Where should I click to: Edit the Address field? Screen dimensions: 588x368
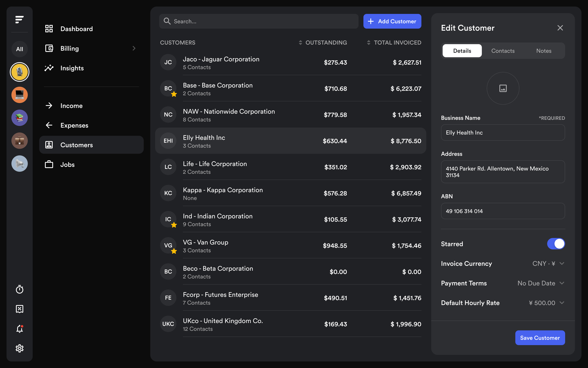click(x=503, y=172)
